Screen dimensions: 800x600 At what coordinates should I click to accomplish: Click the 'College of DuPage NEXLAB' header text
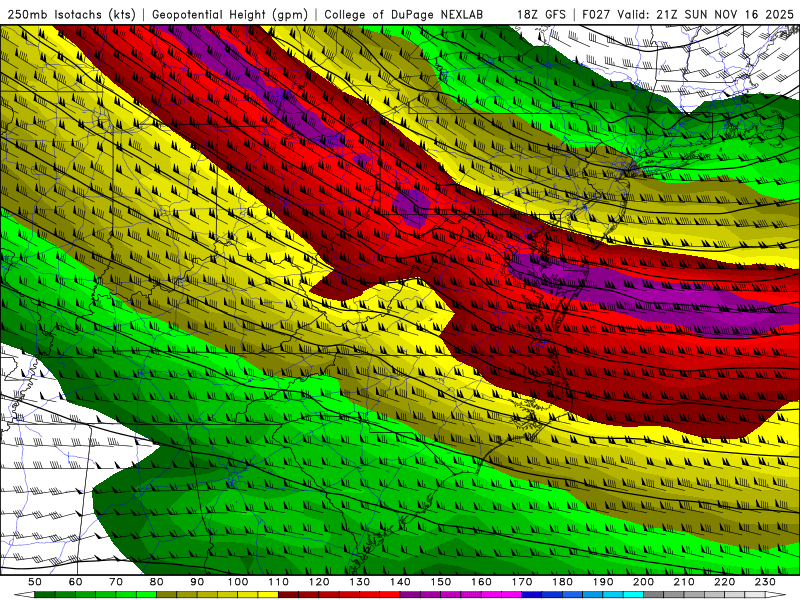tap(404, 15)
